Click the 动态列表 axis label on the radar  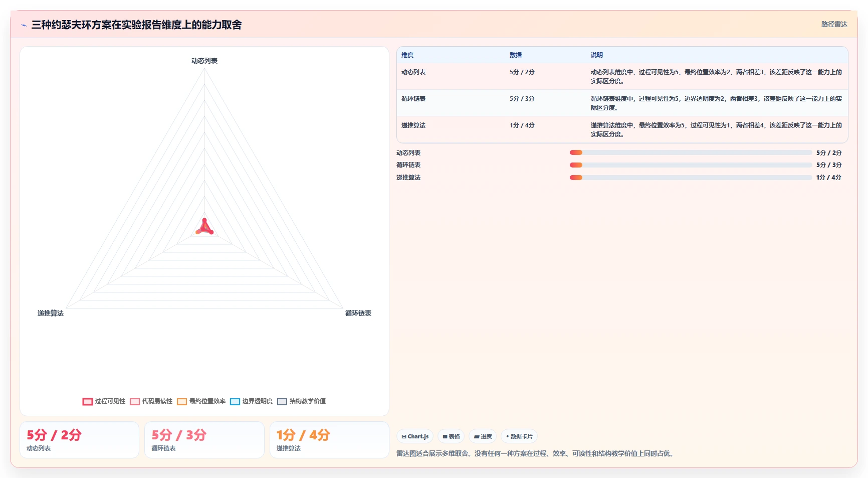point(204,61)
